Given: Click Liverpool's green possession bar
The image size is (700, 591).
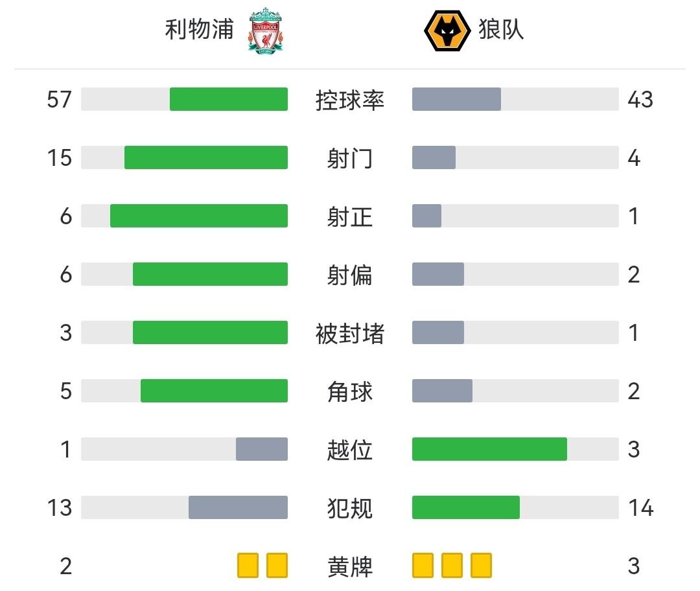Looking at the screenshot, I should 228,99.
